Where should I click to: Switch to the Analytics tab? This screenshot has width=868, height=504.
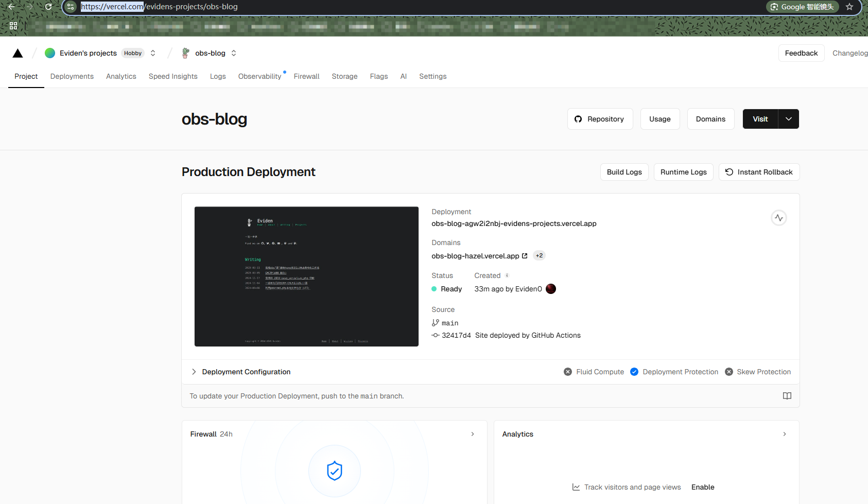[x=121, y=76]
